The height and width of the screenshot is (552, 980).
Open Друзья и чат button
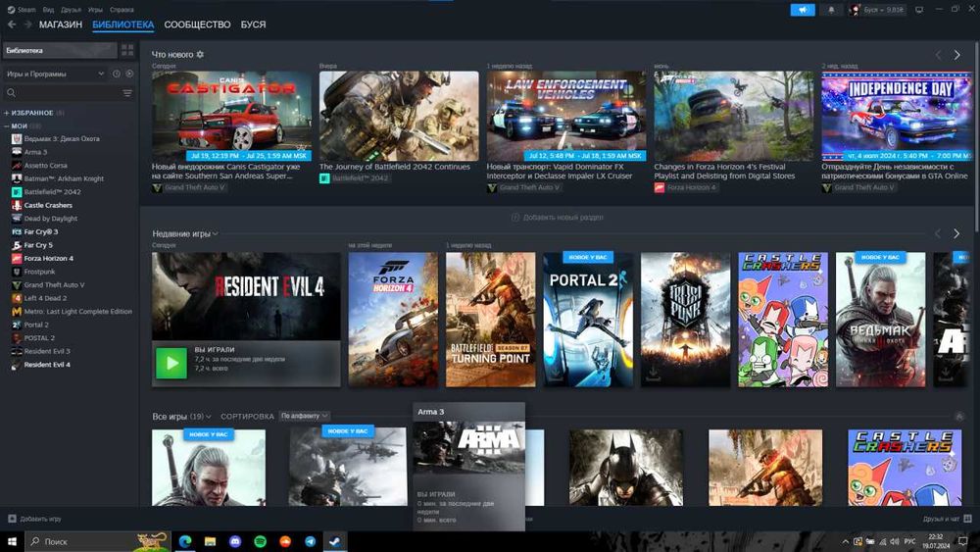click(x=947, y=519)
